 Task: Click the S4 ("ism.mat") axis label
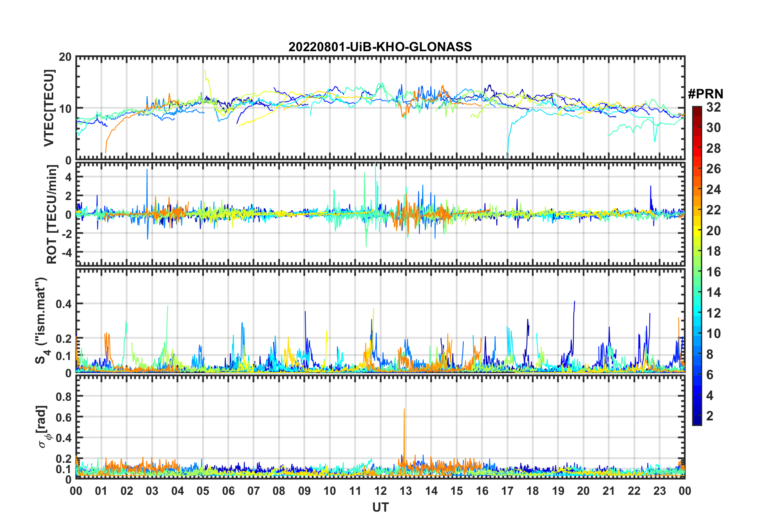click(41, 320)
